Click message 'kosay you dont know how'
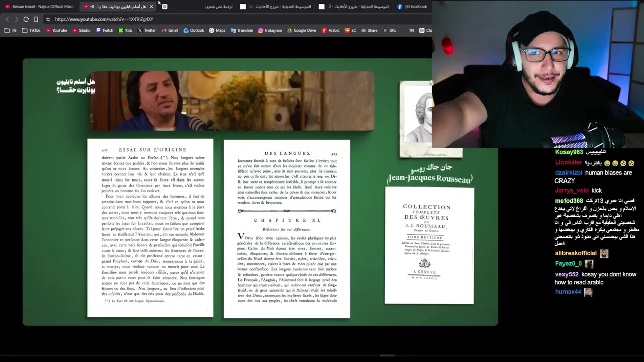 pyautogui.click(x=596, y=278)
